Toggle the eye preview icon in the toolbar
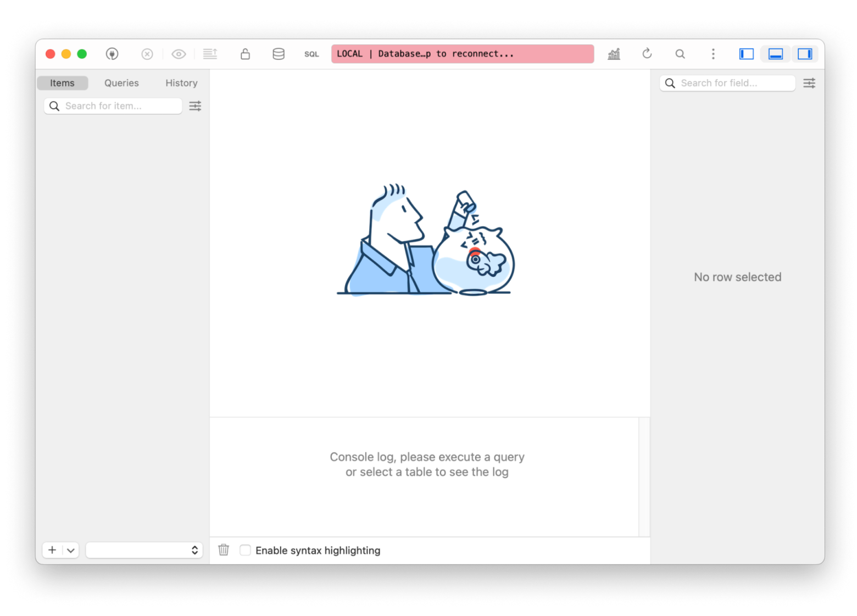This screenshot has width=857, height=616. tap(179, 54)
